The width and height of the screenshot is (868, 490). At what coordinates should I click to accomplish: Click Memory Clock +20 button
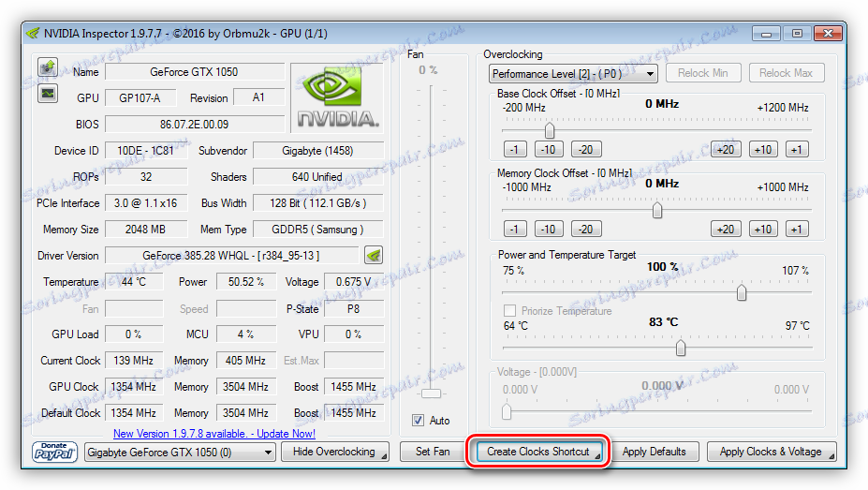pyautogui.click(x=726, y=230)
